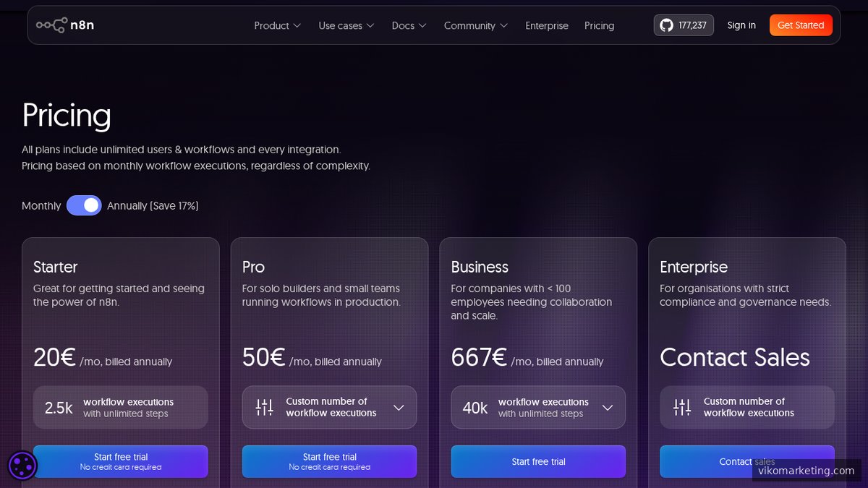Screen dimensions: 868x488
Task: Start free trial on the Starter plan
Action: tap(120, 461)
